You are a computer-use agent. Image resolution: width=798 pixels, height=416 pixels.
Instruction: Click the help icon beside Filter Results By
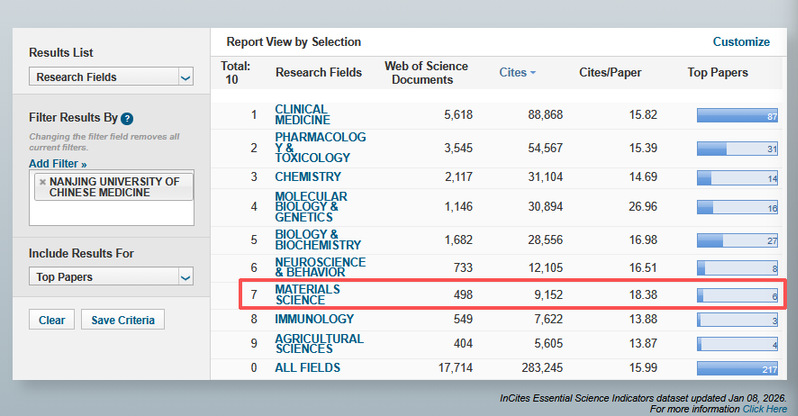127,118
